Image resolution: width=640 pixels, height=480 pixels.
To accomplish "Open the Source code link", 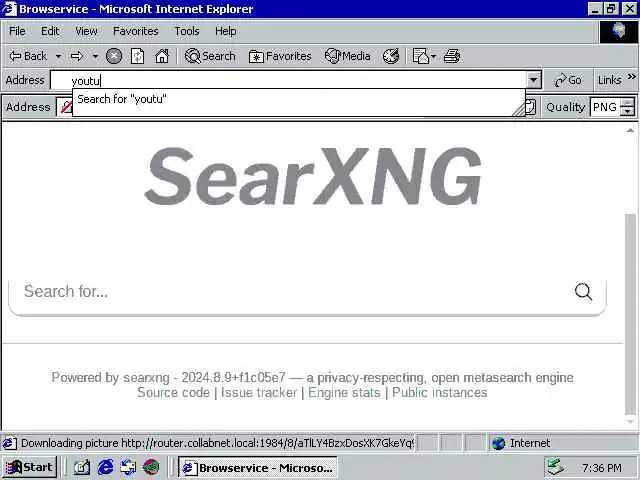I will 173,393.
